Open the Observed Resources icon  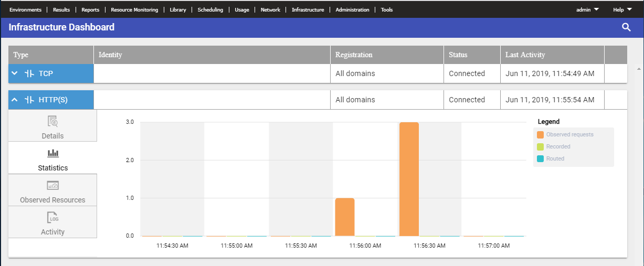click(52, 185)
